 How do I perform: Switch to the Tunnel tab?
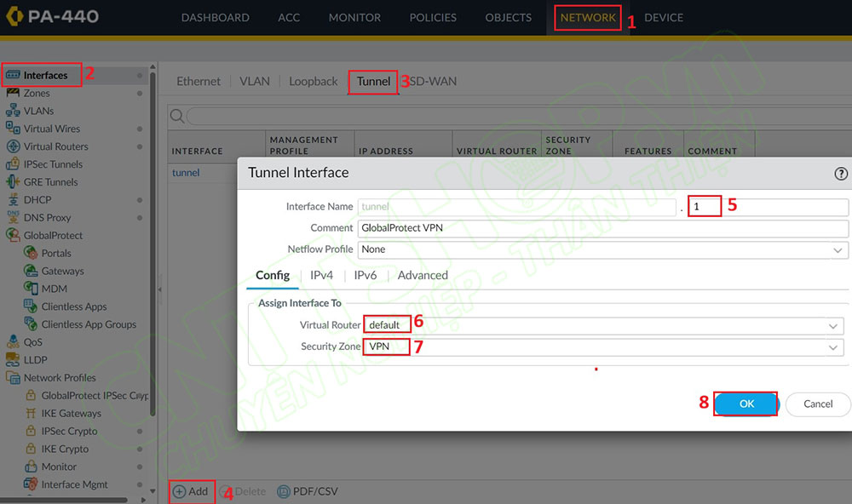[373, 82]
